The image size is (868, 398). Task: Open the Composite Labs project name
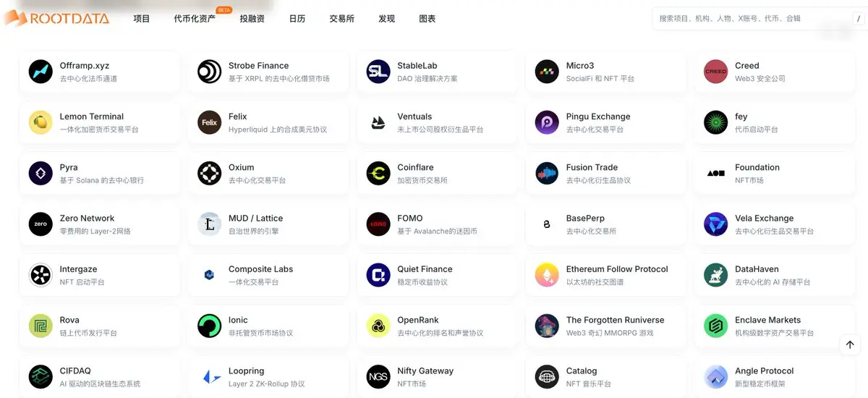(x=260, y=269)
